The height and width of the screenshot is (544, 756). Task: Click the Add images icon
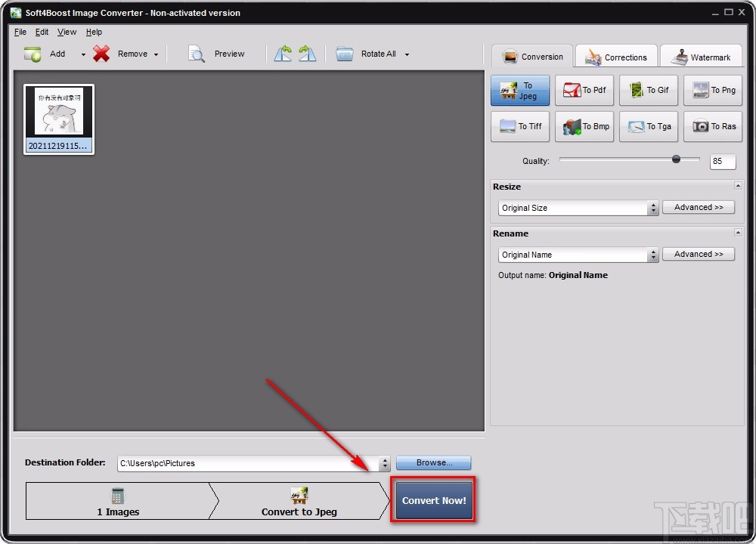click(x=33, y=54)
